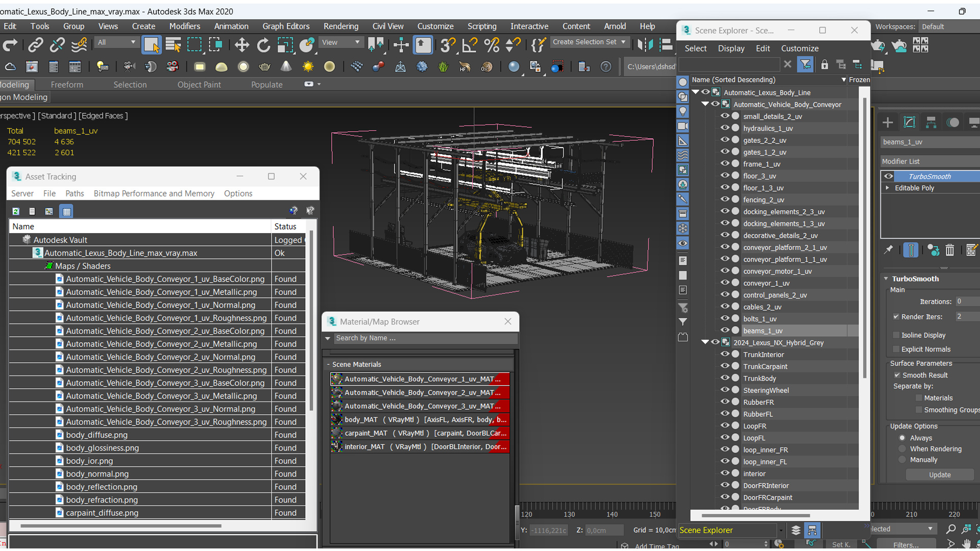This screenshot has height=551, width=980.
Task: Open the Hierarchy tab icon in command panel
Action: click(931, 122)
